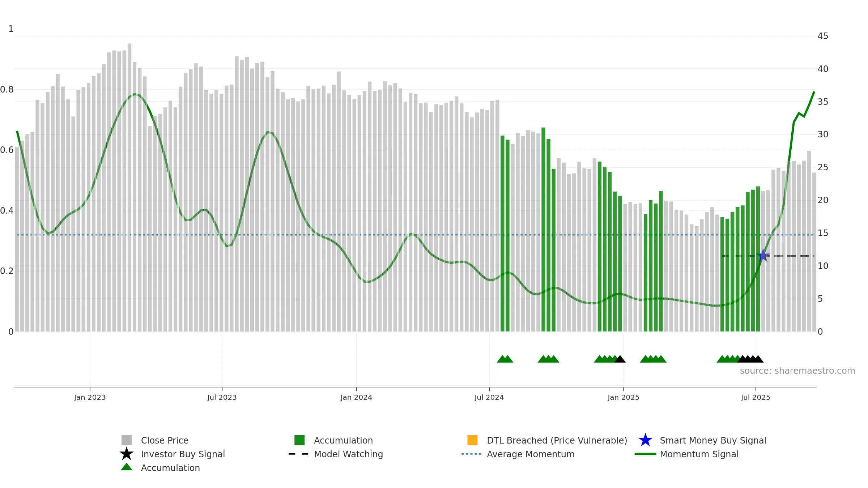Toggle the DTL Breached (Price Vulnerable) legend entry
The width and height of the screenshot is (868, 488).
[x=547, y=440]
